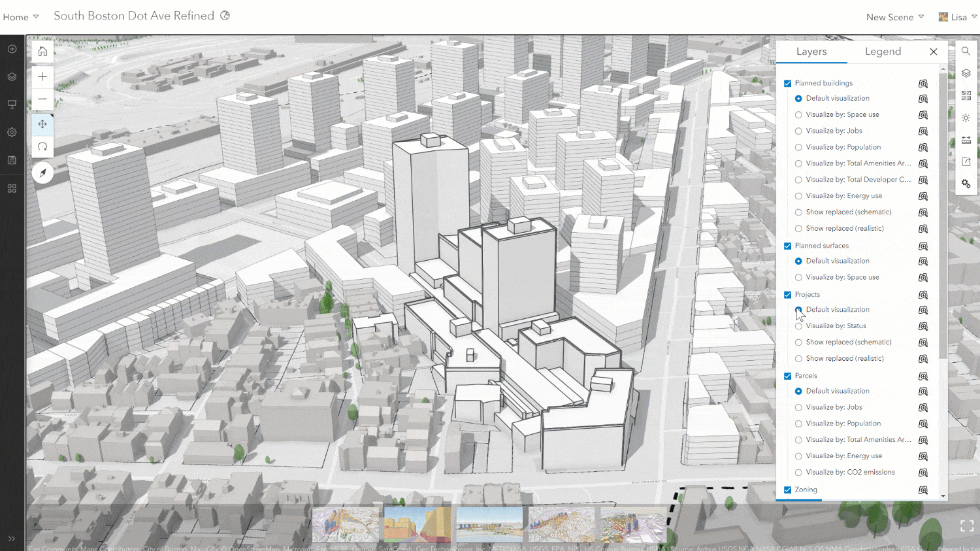This screenshot has height=551, width=980.
Task: Select Parcels Visualize by: Population
Action: point(798,424)
